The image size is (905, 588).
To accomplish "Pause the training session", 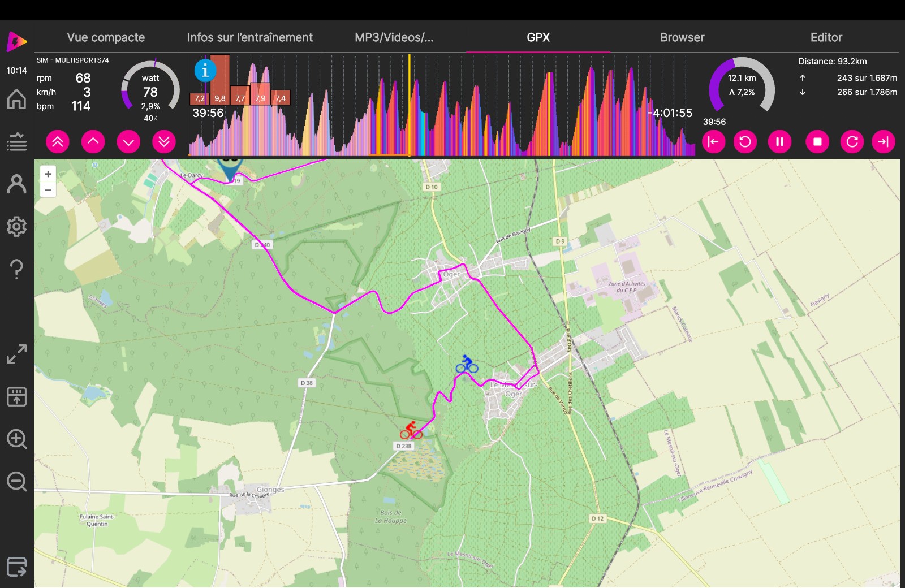I will 779,141.
